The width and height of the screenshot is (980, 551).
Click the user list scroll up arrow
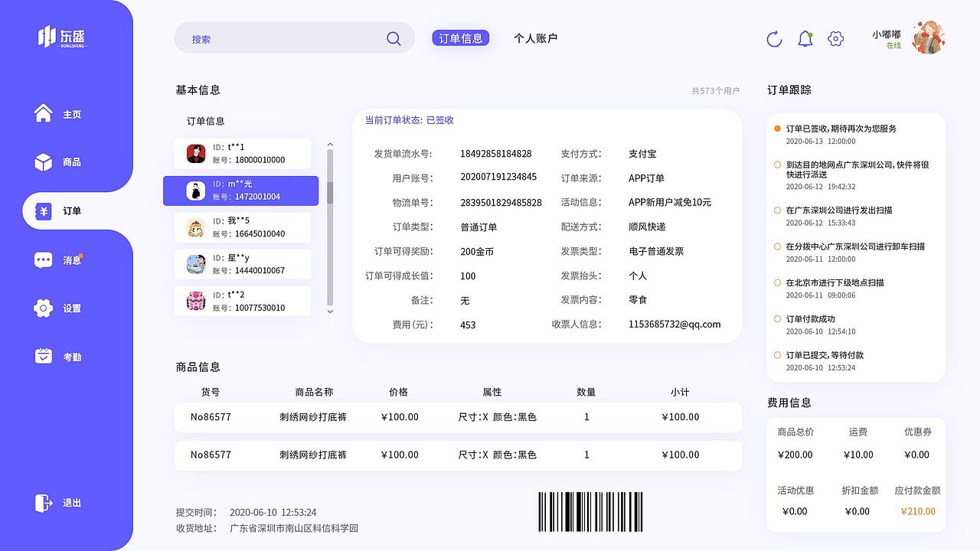pyautogui.click(x=330, y=144)
